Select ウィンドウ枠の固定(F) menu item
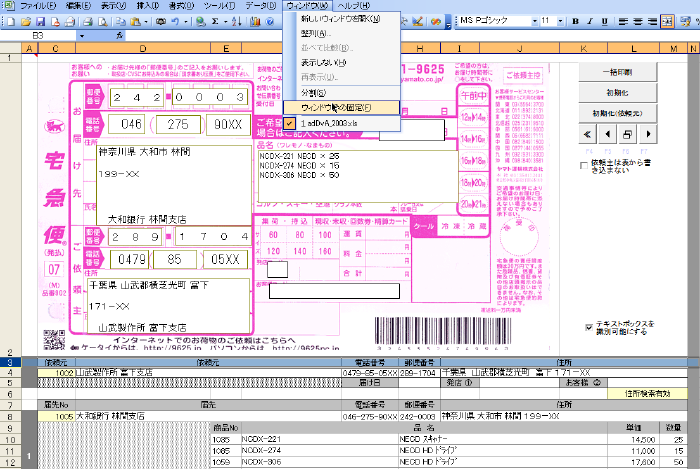 coord(342,108)
